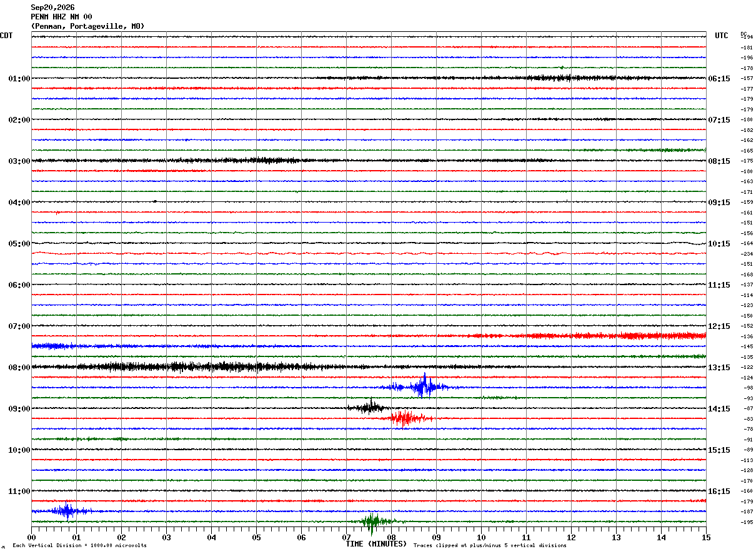Click the TIME (MINUTES) axis label
This screenshot has width=756, height=554.
click(x=376, y=544)
